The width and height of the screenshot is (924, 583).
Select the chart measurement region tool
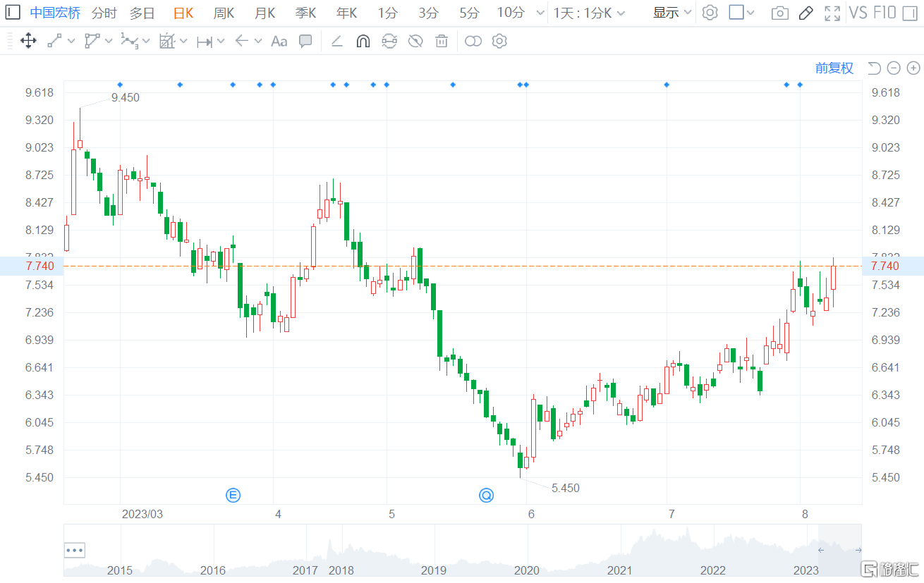point(167,41)
